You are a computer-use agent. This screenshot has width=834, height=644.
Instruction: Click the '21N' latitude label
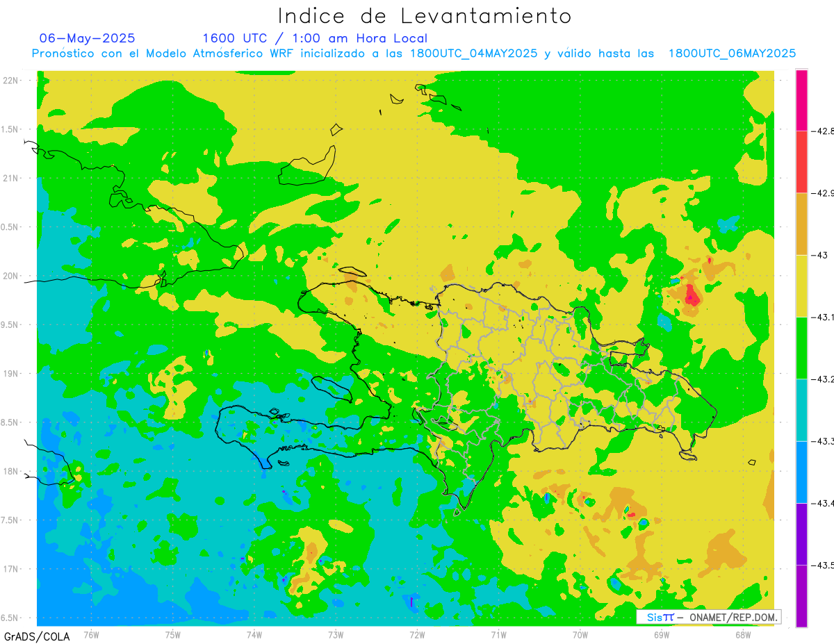pos(10,179)
